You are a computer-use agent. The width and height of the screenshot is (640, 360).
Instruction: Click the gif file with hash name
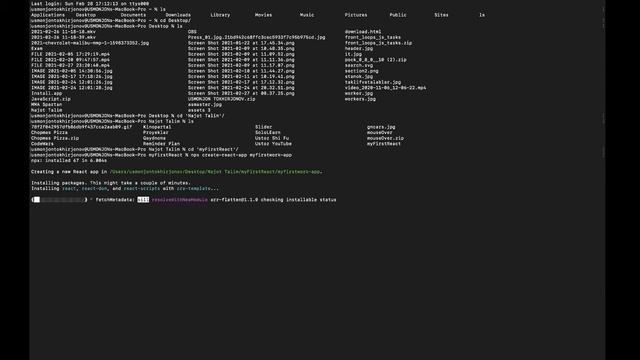(x=82, y=127)
